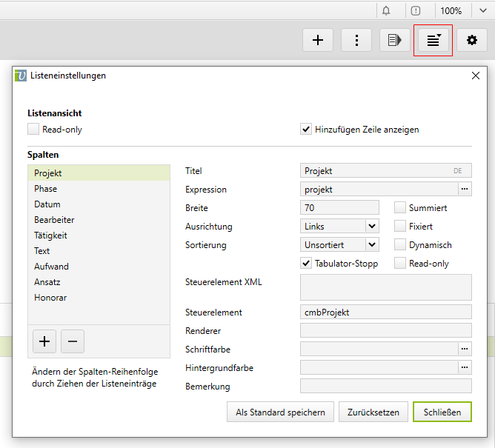Expand the Ausrichtung dropdown
This screenshot has height=448, width=495.
pyautogui.click(x=372, y=226)
